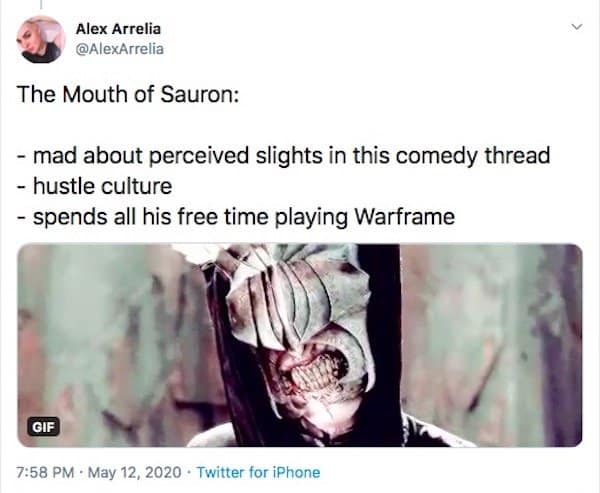
Task: Click the 'spends all his free time' line
Action: [236, 217]
